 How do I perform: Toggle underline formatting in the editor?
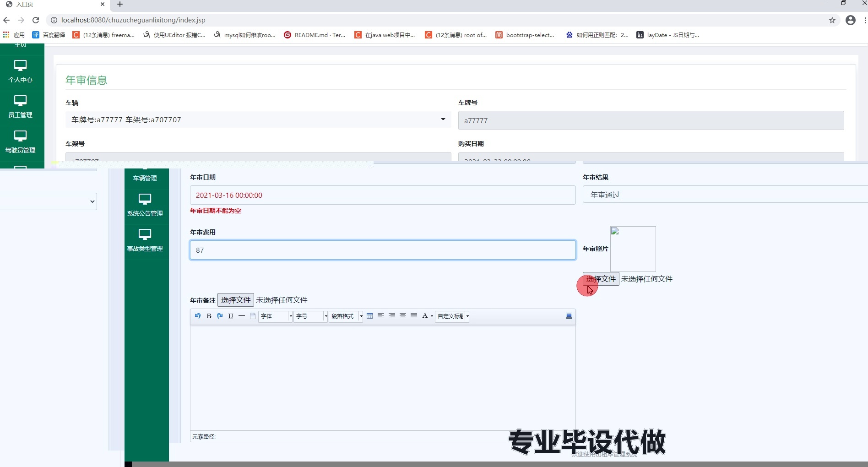231,316
